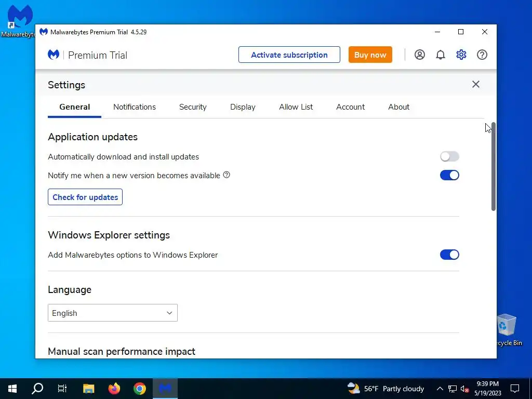532x399 pixels.
Task: Click the muted volume tray icon
Action: (465, 389)
